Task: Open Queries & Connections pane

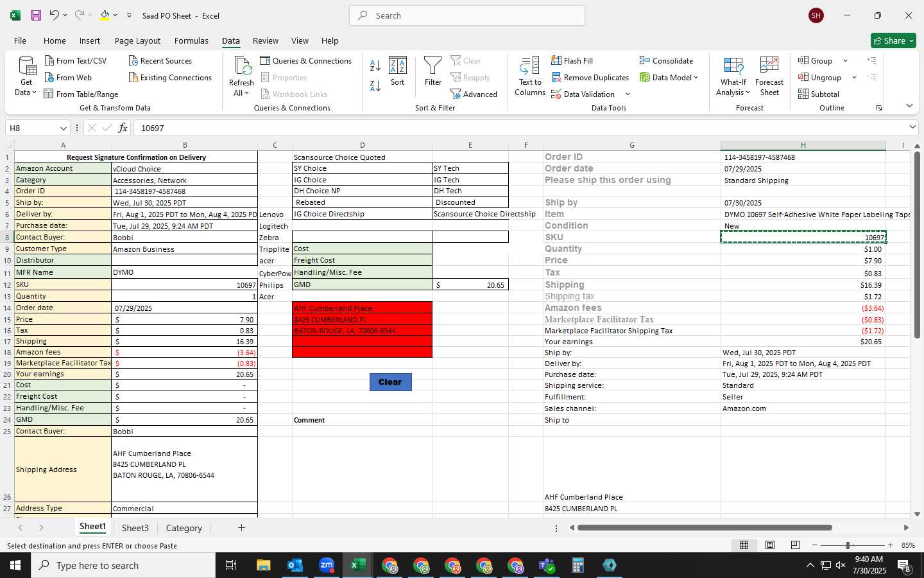Action: (306, 61)
